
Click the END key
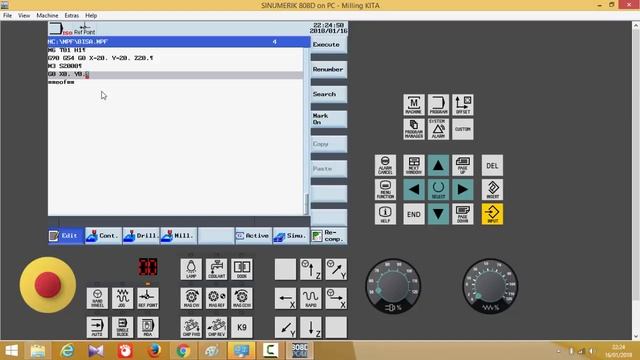pos(413,214)
